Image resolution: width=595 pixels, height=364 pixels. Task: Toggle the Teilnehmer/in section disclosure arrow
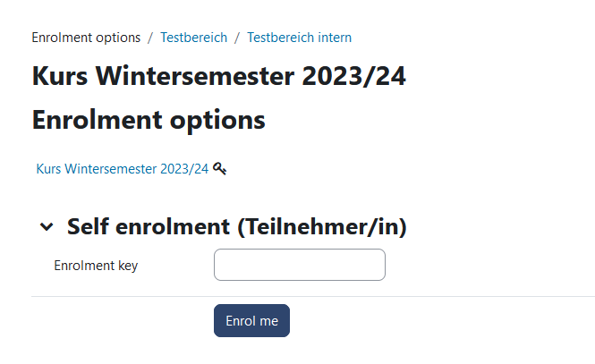point(47,228)
